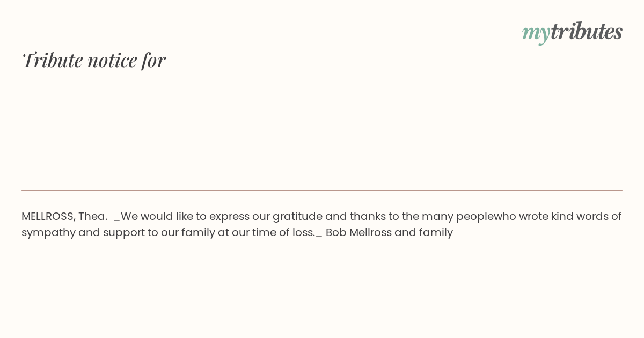
Task: Click the mytributes logo
Action: coord(572,32)
